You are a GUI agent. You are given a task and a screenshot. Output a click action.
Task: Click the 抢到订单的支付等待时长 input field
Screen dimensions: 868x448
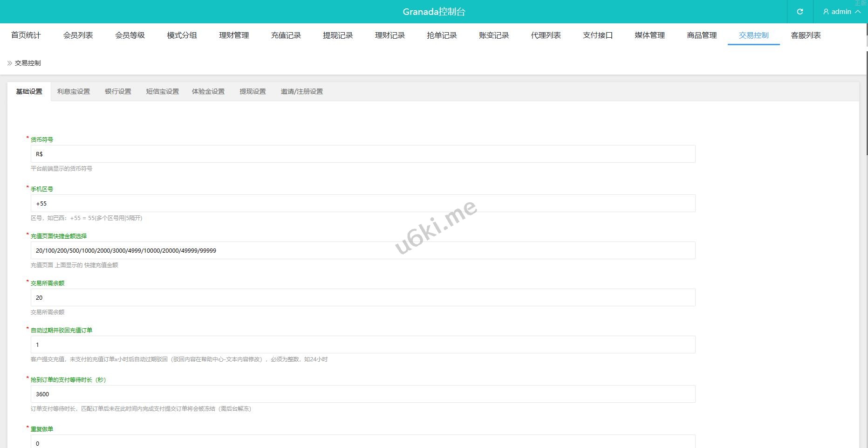click(362, 394)
